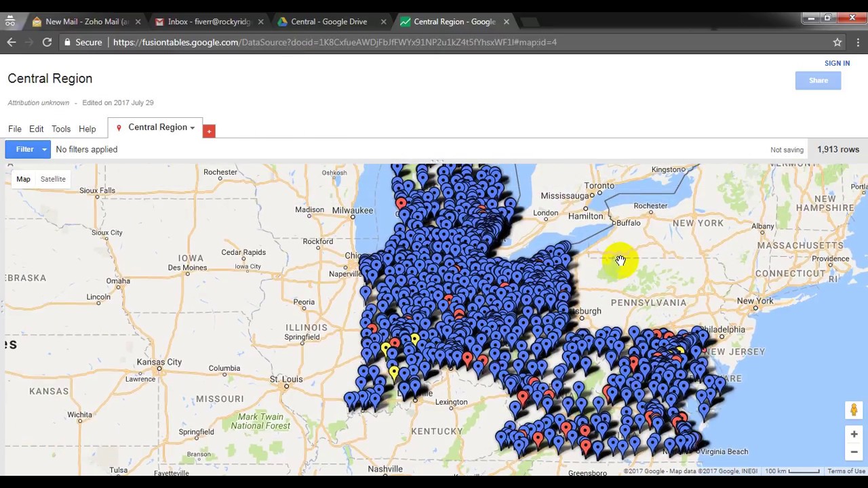Expand the Filter button dropdown arrow
The image size is (868, 488).
pos(44,150)
